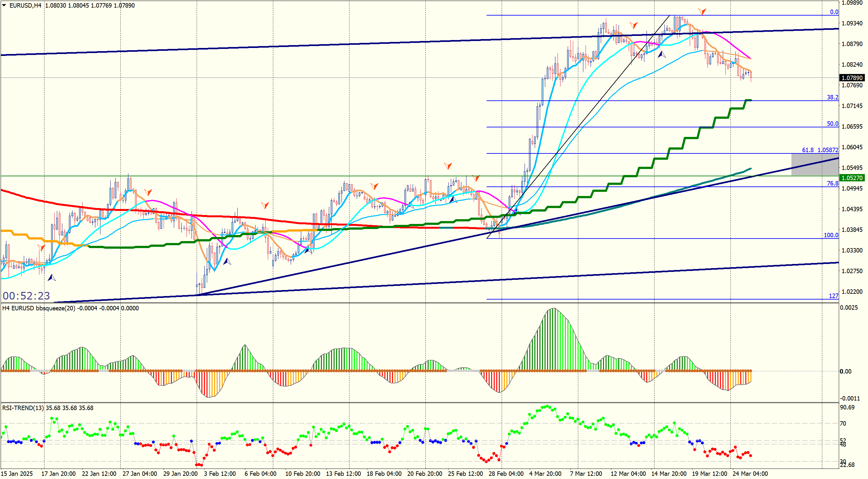Click the 50.0 Fibonacci level label

tap(832, 124)
